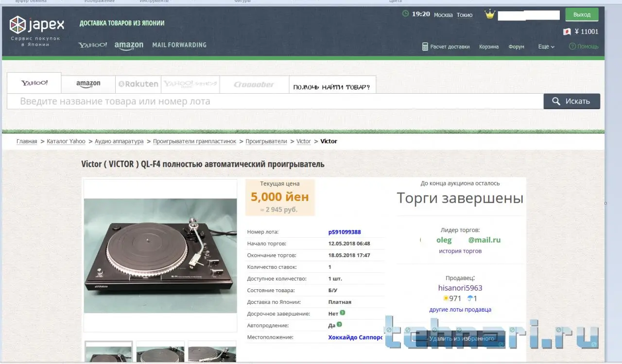
Task: Open Yahoo! logo link in the dark header
Action: 93,45
